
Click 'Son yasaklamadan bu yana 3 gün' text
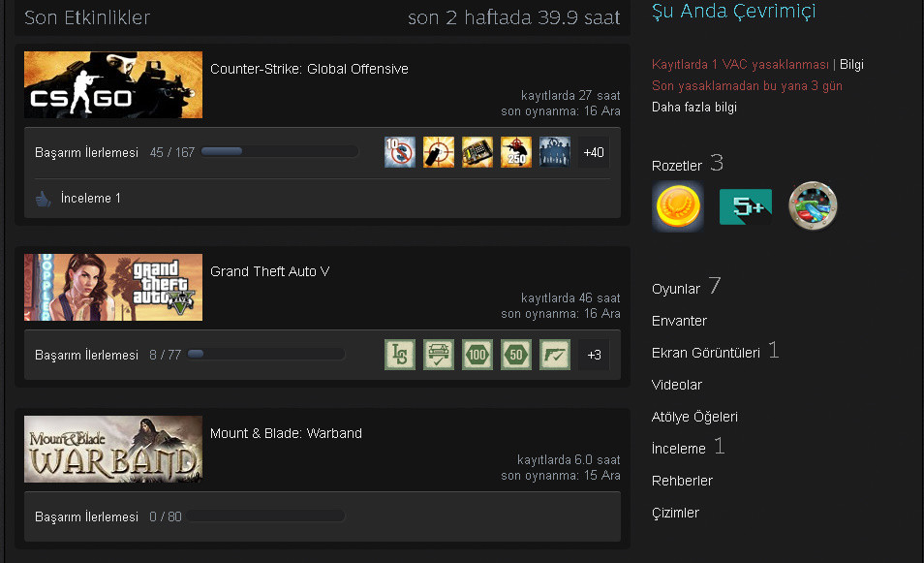coord(747,85)
